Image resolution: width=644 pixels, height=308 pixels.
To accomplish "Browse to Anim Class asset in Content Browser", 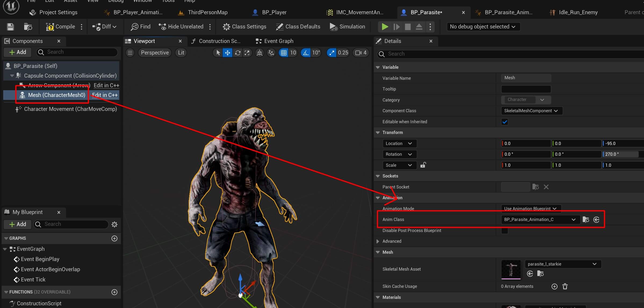I will [586, 220].
